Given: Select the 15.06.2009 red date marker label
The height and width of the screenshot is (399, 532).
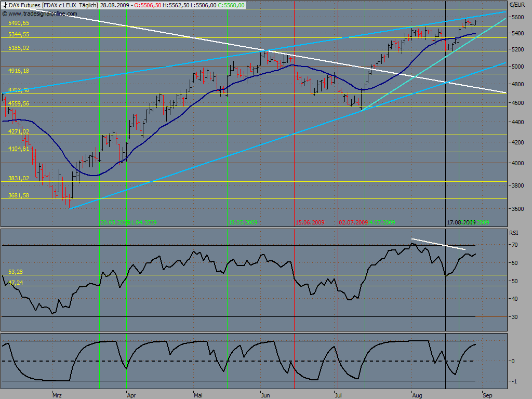Looking at the screenshot, I should tap(310, 222).
